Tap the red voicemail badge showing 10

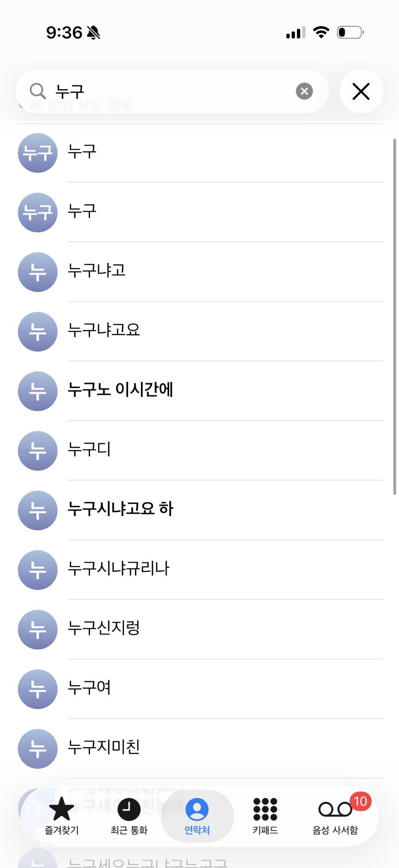(360, 801)
